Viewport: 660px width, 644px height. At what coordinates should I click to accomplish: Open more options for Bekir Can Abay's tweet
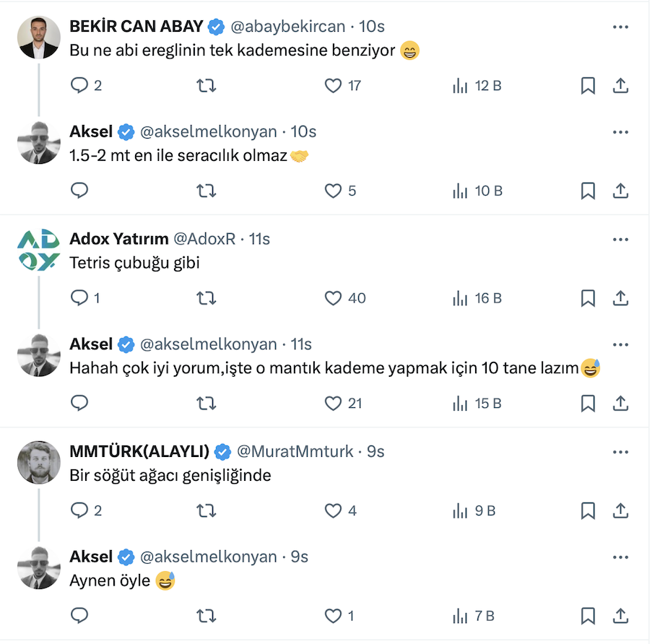pyautogui.click(x=620, y=27)
